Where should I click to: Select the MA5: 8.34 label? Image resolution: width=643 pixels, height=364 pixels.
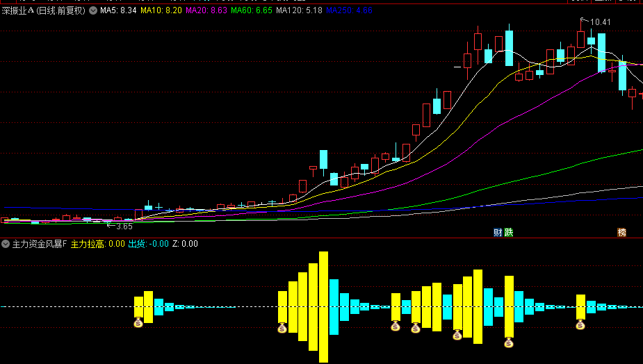118,10
